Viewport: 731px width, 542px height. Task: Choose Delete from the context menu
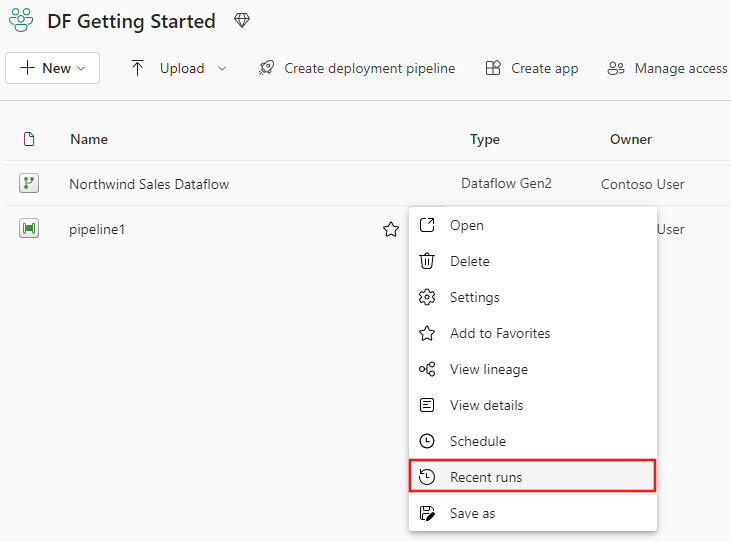(469, 261)
